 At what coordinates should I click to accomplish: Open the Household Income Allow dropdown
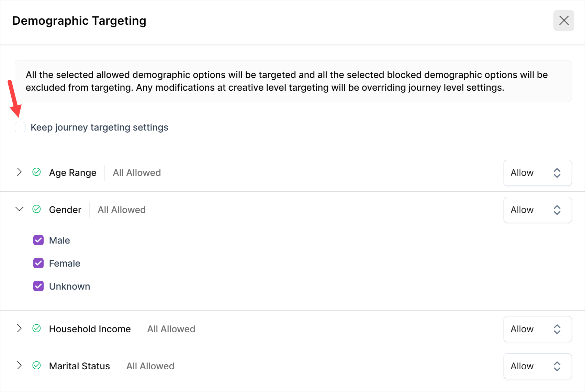537,329
